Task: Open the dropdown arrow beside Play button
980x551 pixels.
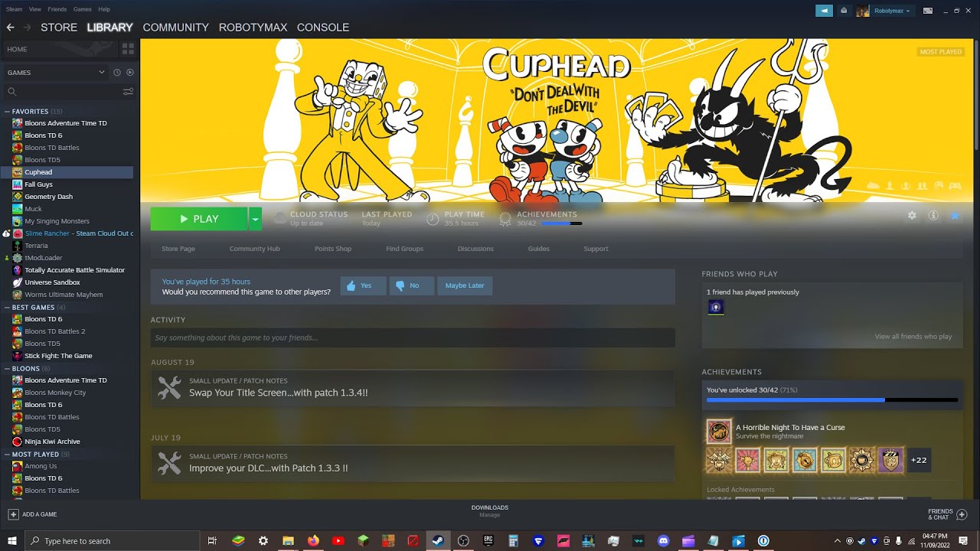Action: click(x=256, y=219)
